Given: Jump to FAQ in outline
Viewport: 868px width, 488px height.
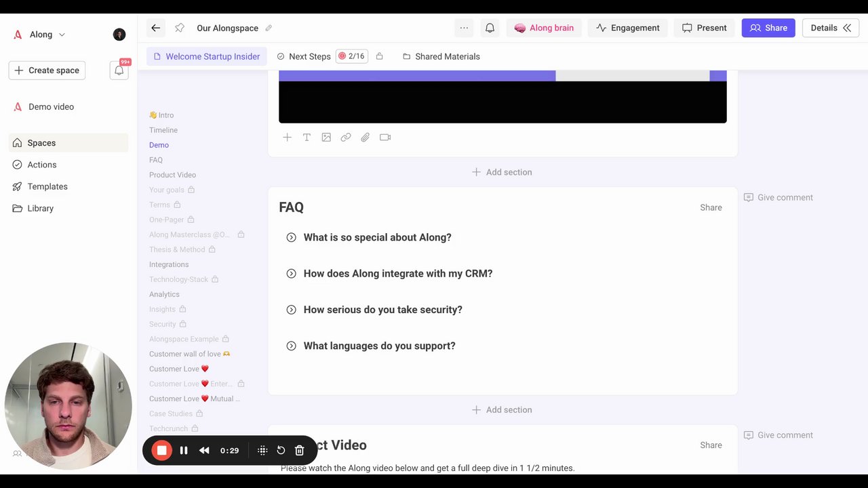Looking at the screenshot, I should (156, 160).
